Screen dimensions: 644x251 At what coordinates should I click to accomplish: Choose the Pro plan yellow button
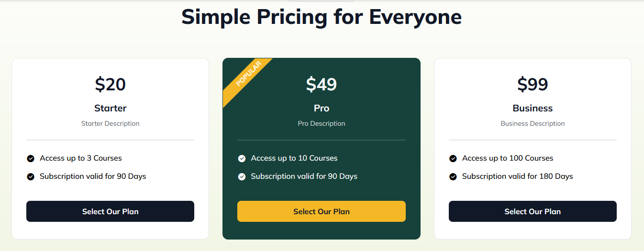(x=322, y=211)
